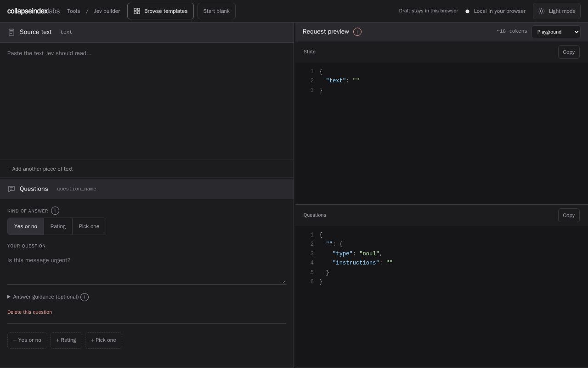
Task: Focus the Source text paste area
Action: pos(147,101)
